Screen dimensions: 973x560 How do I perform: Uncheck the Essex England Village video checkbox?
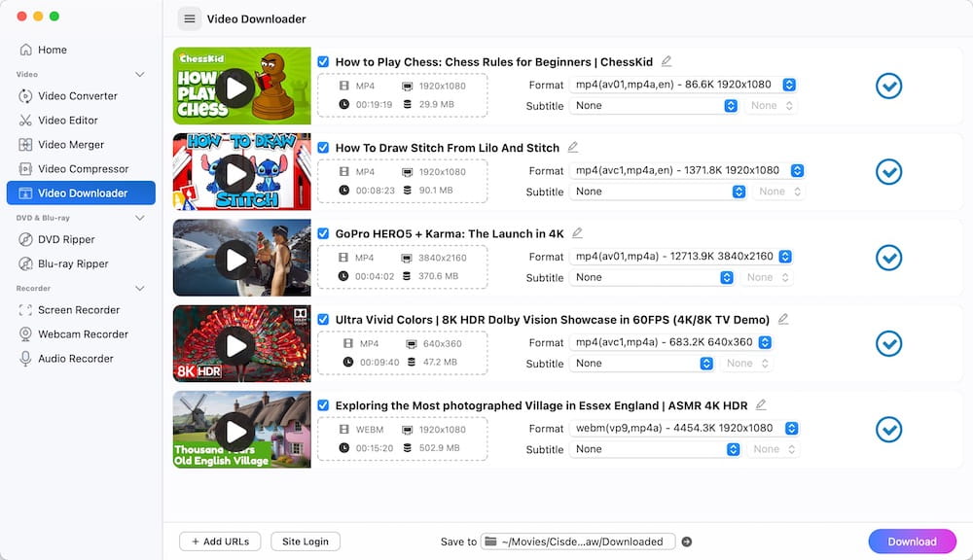click(323, 405)
